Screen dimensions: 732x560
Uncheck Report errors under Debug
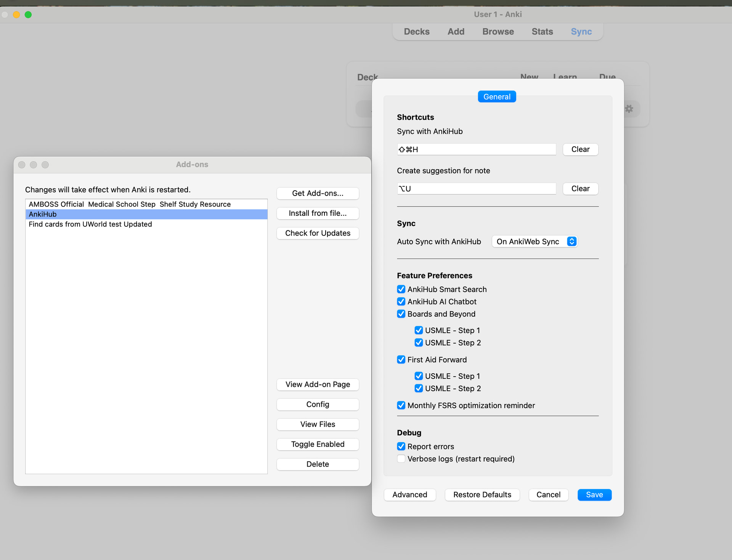point(401,446)
